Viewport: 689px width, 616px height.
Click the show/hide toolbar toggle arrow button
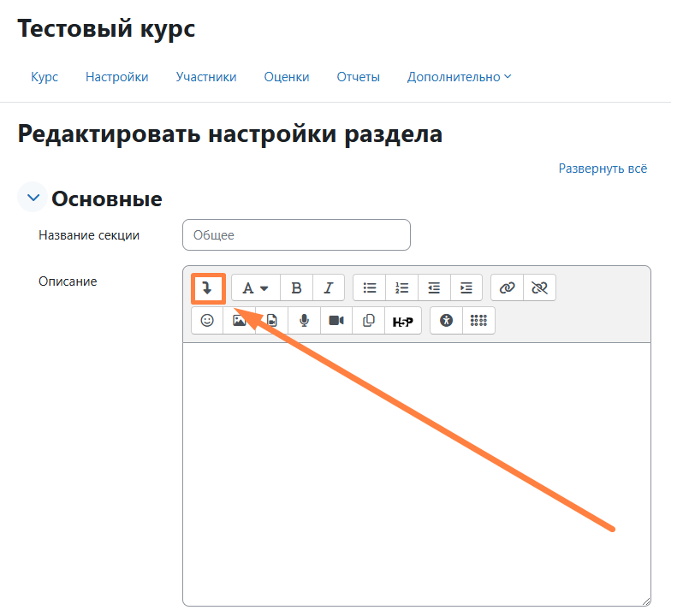click(207, 288)
